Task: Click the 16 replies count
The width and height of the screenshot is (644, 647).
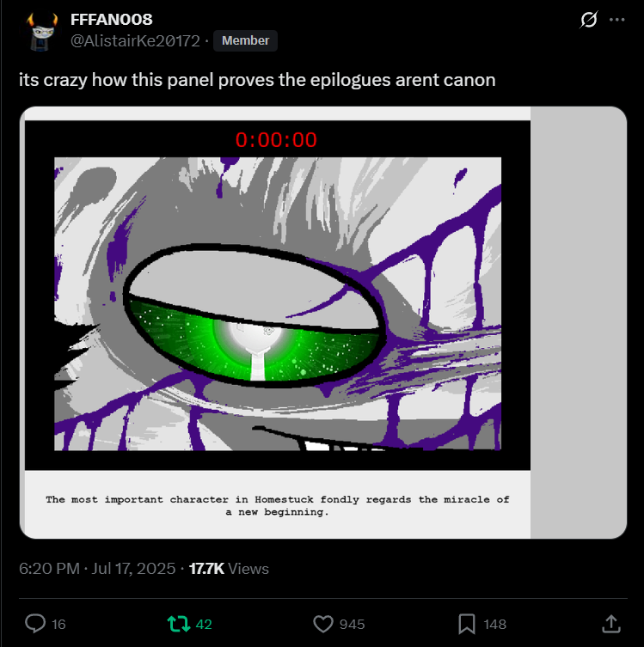Action: (58, 625)
